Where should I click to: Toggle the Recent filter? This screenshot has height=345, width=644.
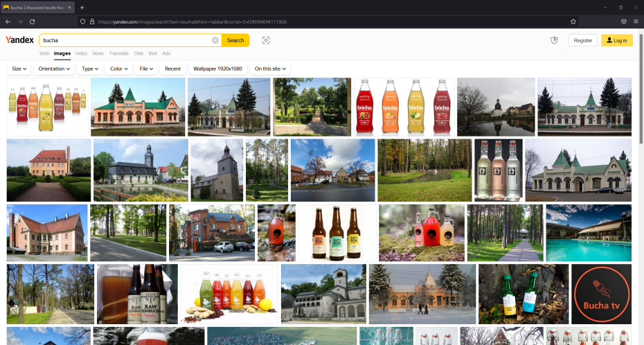[x=172, y=69]
